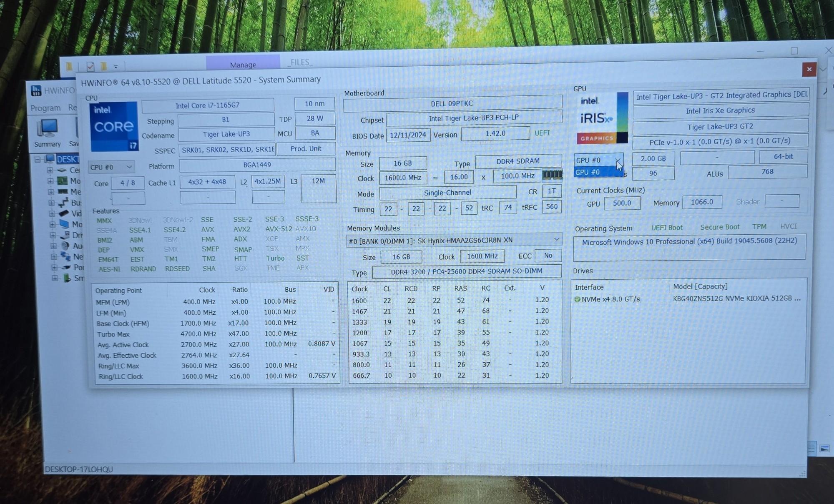Click the HWiNFO app icon in main window title
834x504 pixels.
point(36,90)
